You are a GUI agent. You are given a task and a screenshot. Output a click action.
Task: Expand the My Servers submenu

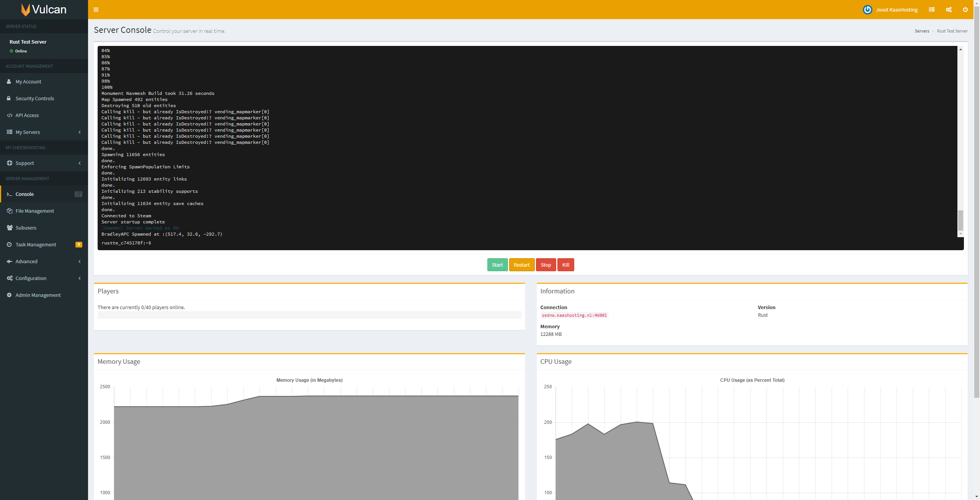coord(80,132)
